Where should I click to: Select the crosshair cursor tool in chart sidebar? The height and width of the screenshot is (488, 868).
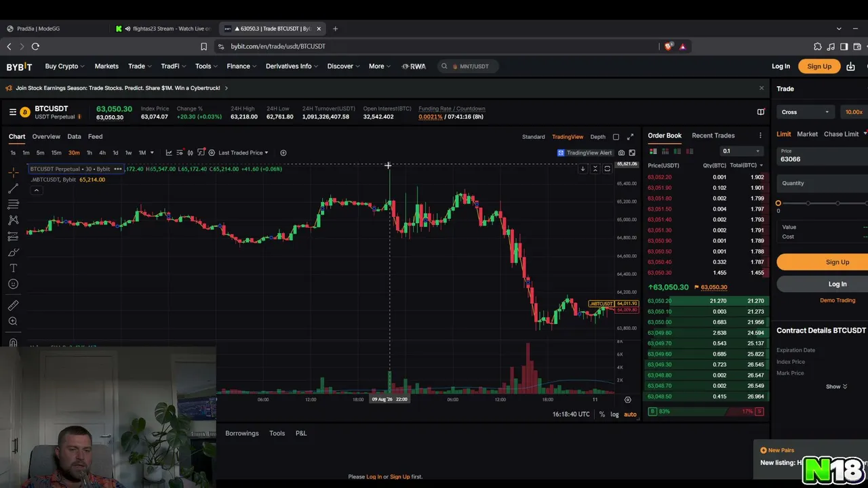pyautogui.click(x=13, y=173)
